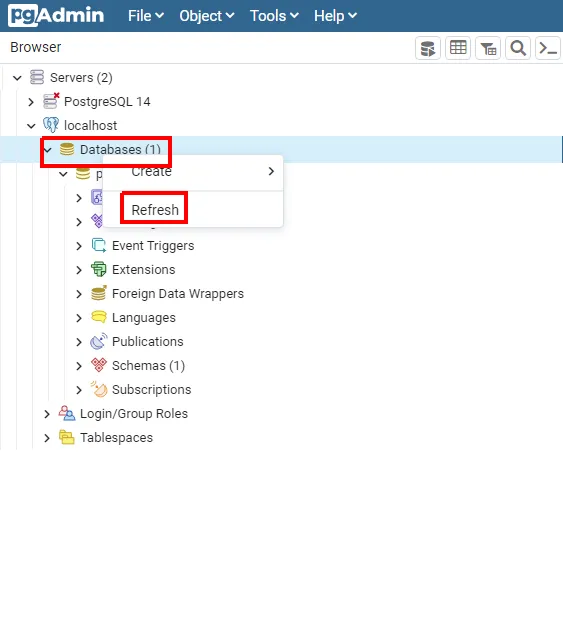
Task: Collapse the localhost server node
Action: pyautogui.click(x=31, y=126)
